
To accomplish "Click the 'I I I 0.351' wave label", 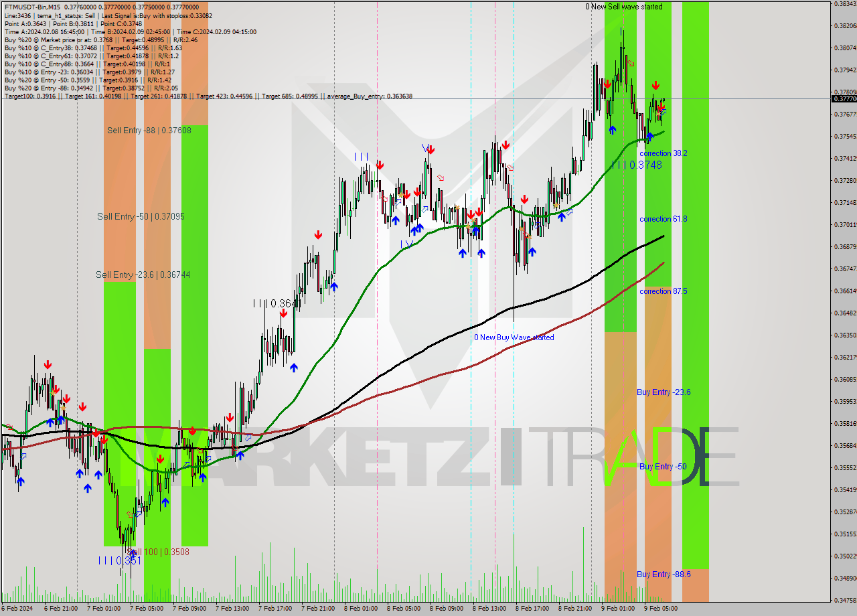I will [x=120, y=560].
